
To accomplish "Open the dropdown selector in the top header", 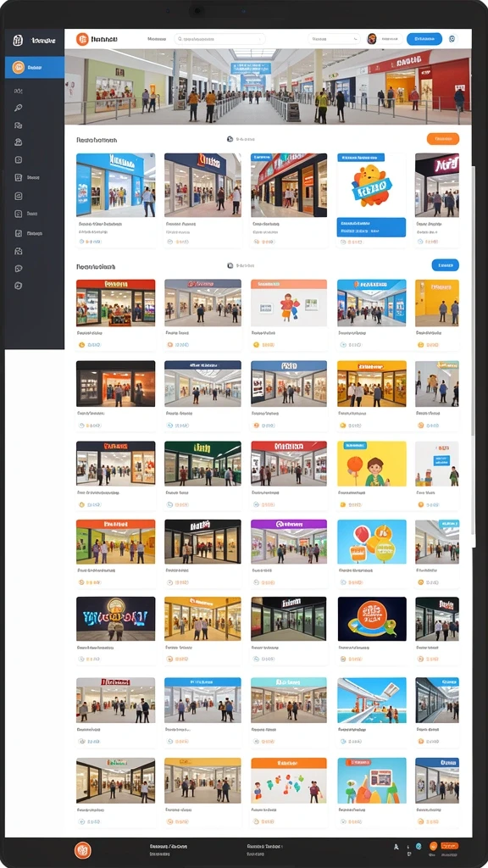I will (x=334, y=39).
